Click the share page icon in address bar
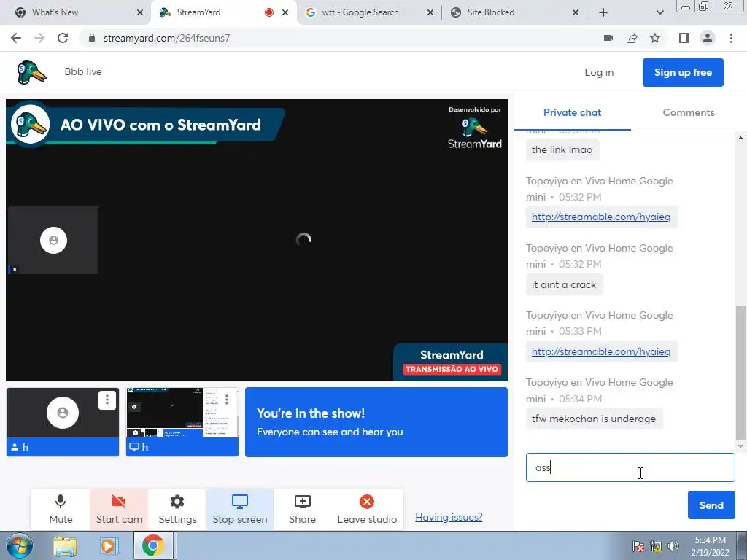The image size is (747, 560). [x=632, y=38]
